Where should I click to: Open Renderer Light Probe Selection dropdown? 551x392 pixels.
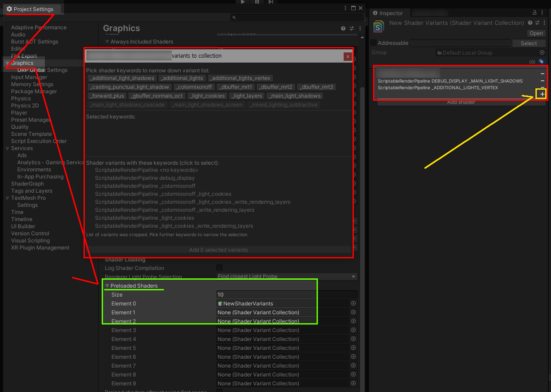287,277
